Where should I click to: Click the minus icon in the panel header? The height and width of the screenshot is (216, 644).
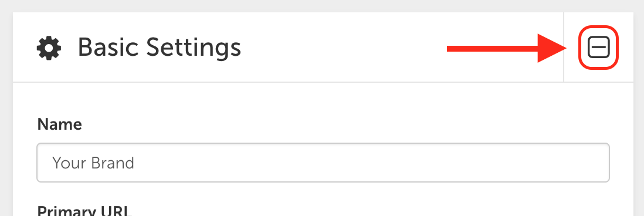point(598,48)
